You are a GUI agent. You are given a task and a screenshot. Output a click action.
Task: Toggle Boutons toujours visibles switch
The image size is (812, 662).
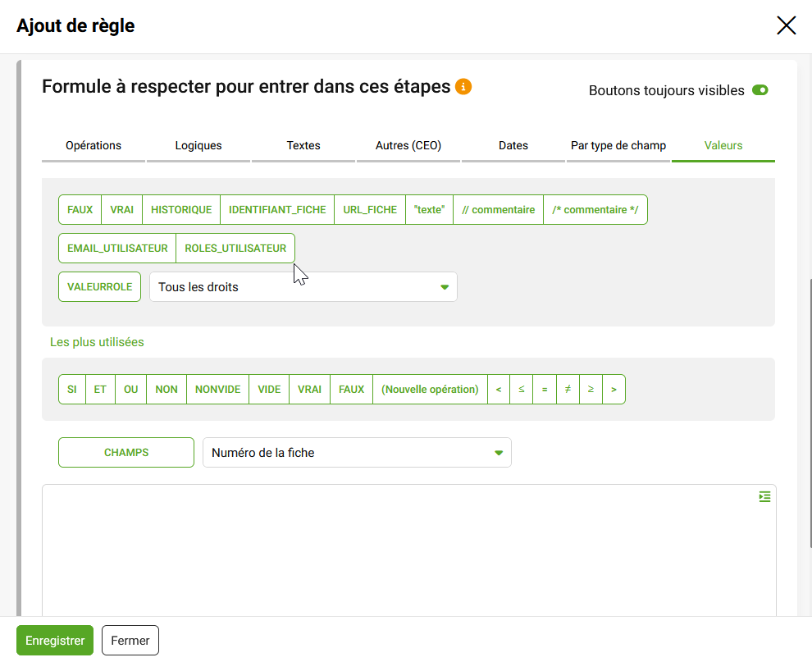click(x=760, y=90)
